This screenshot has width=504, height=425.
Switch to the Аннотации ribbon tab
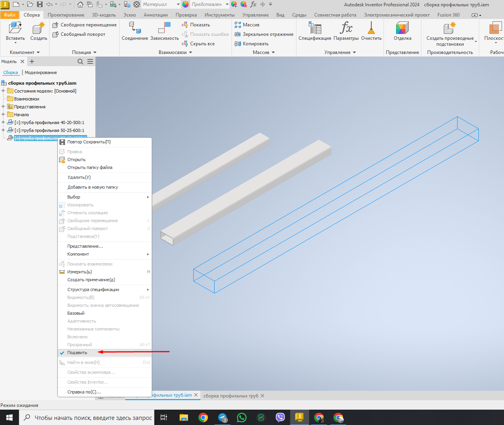[156, 15]
